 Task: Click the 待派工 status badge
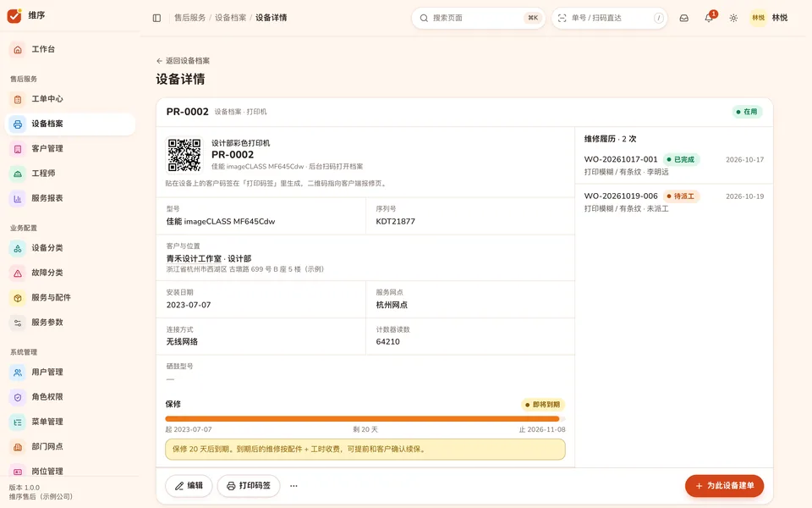click(x=681, y=196)
